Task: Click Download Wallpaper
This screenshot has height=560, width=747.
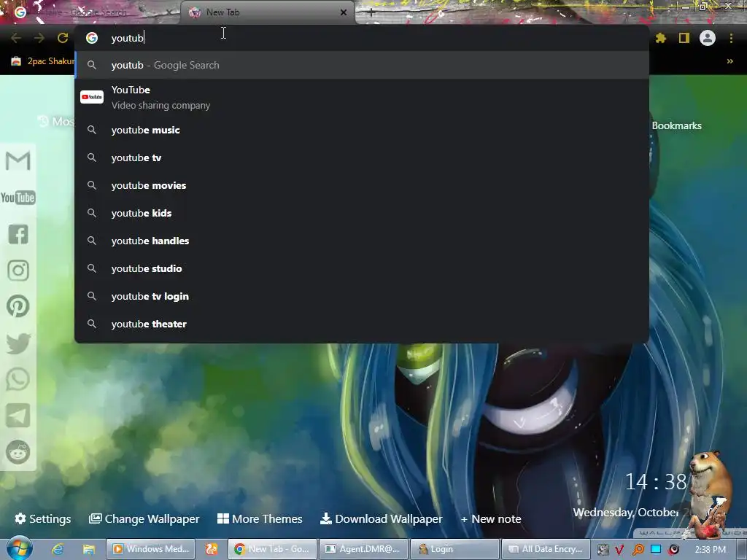Action: (x=381, y=518)
